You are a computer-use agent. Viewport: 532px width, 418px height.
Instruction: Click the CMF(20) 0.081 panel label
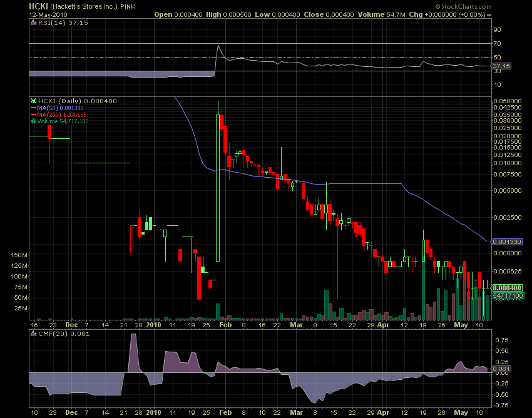tap(64, 334)
